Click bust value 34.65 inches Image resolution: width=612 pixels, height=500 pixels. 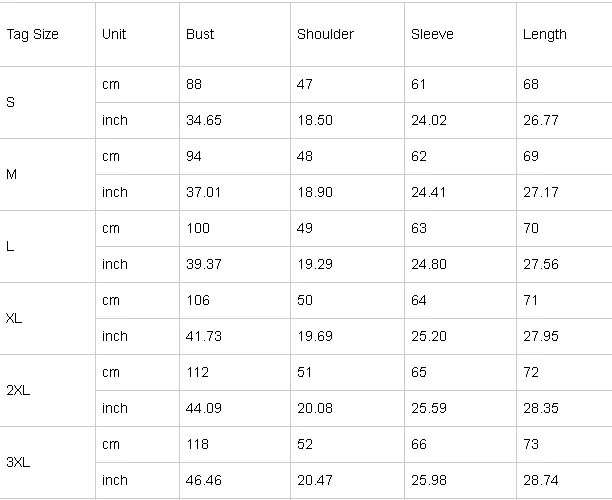click(x=204, y=120)
